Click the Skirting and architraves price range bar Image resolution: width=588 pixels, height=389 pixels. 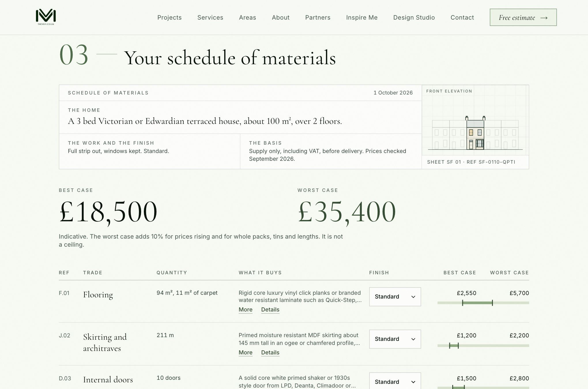pyautogui.click(x=483, y=345)
